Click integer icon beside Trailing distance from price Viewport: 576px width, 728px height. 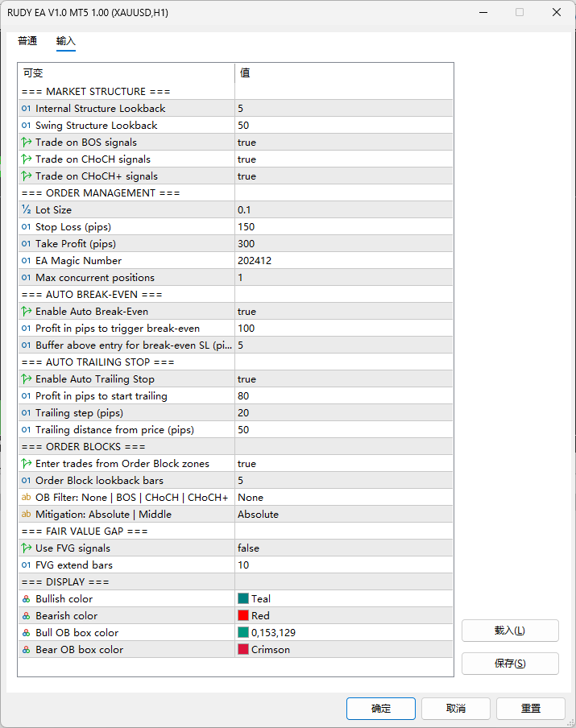(26, 430)
